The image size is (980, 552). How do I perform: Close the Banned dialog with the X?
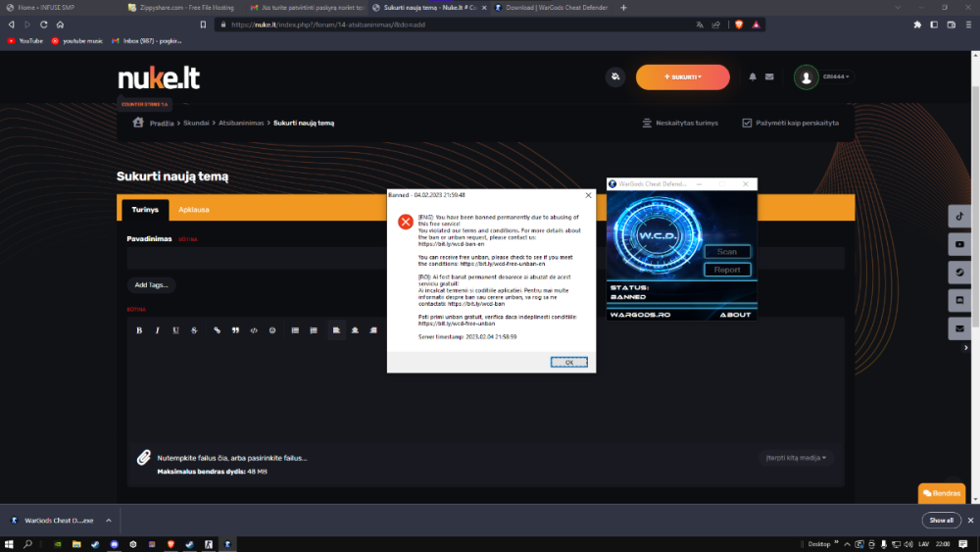[588, 195]
